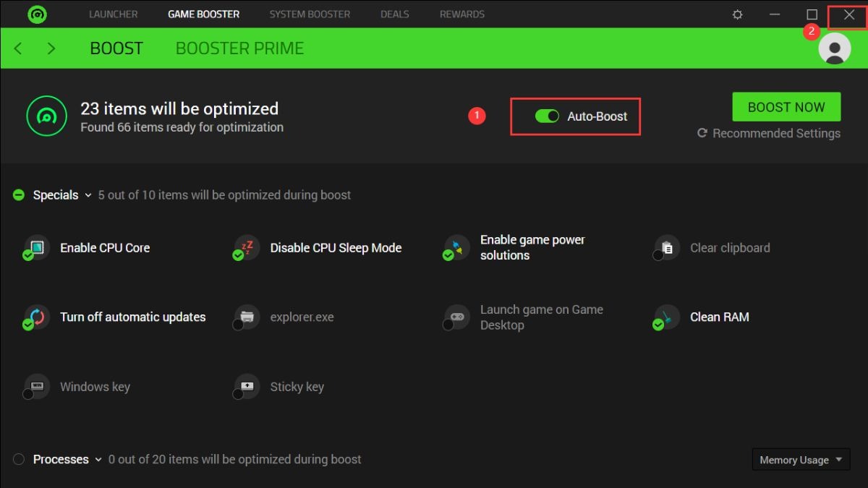Select the BOOST sub-tab
868x488 pixels.
point(116,48)
